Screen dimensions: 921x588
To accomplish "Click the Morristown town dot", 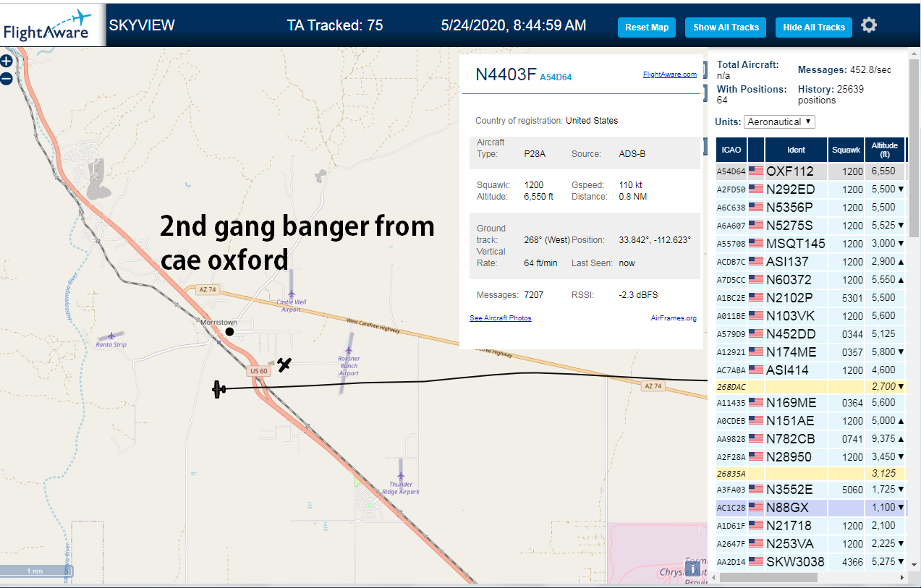I will click(x=229, y=331).
